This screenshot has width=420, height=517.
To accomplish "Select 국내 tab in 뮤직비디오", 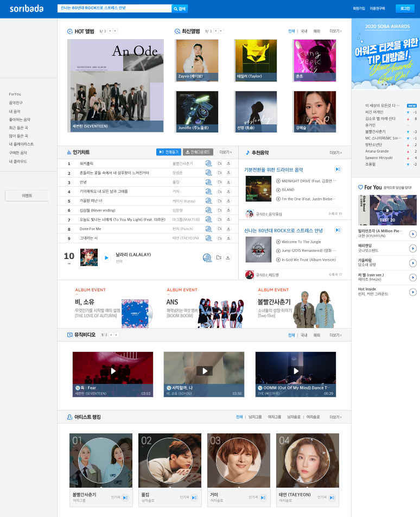I will click(x=304, y=335).
